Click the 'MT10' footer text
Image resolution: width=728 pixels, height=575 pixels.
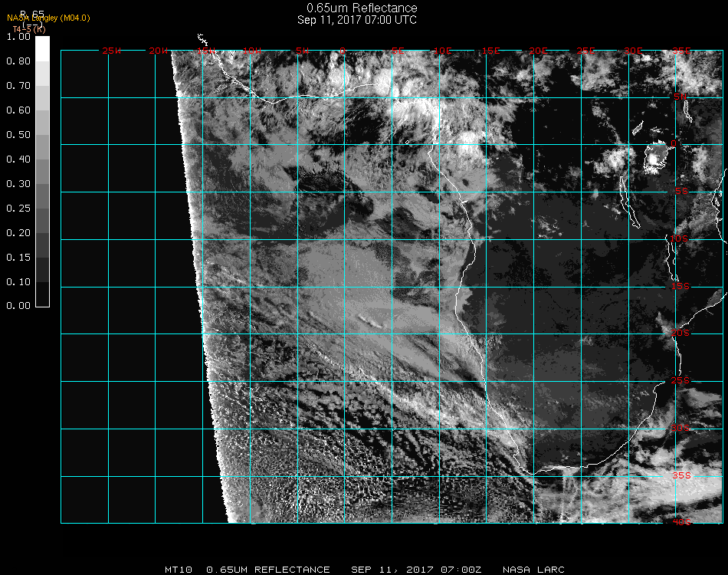(x=179, y=570)
